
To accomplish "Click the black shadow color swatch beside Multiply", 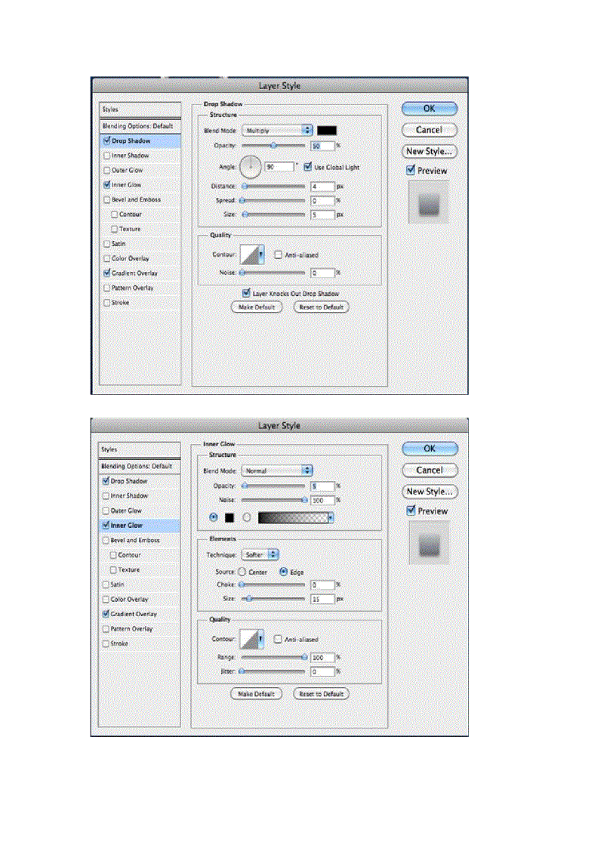I will point(327,131).
